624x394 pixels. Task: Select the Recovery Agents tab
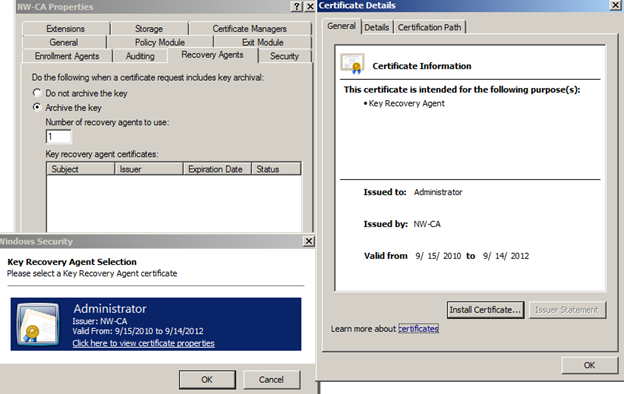point(213,55)
